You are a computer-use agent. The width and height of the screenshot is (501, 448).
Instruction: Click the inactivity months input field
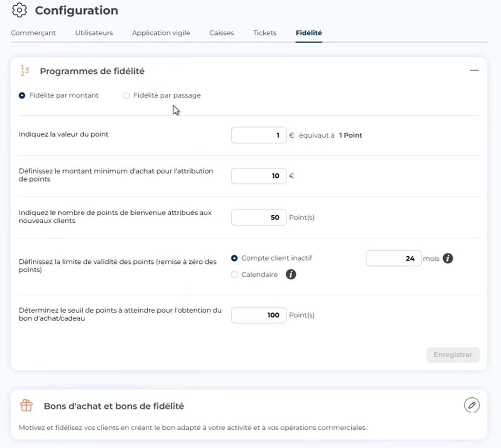pos(393,258)
